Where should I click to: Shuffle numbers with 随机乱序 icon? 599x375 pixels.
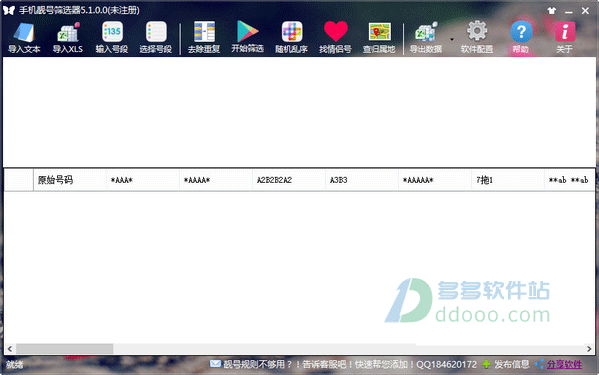point(291,37)
